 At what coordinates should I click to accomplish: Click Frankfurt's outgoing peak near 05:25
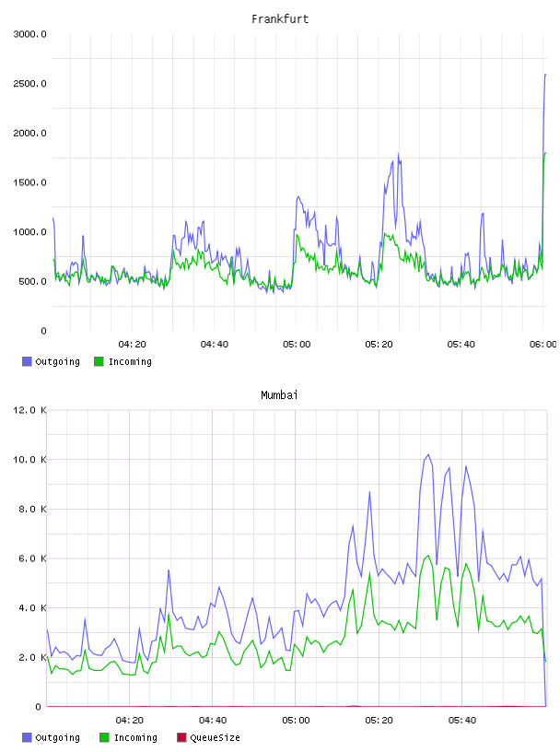(x=399, y=155)
